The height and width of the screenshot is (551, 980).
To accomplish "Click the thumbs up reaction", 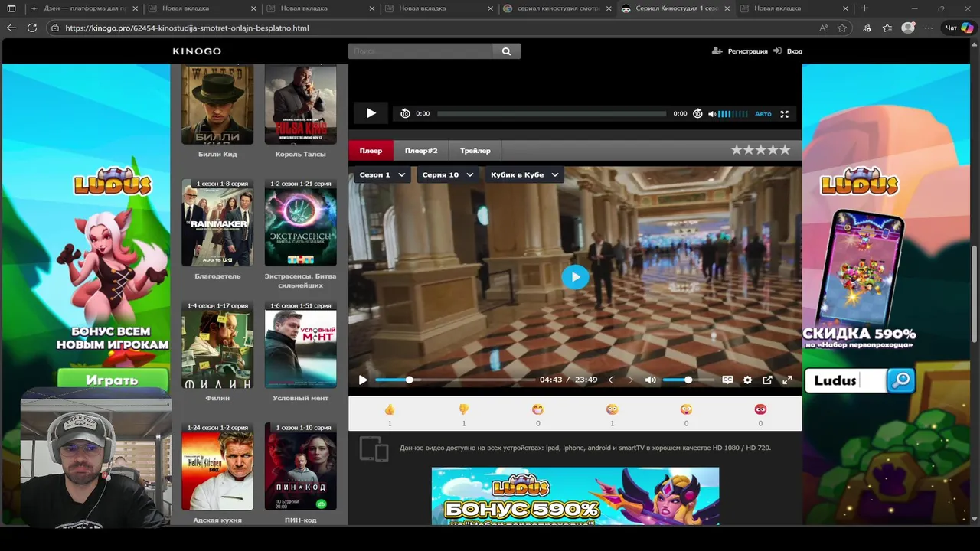I will 390,409.
